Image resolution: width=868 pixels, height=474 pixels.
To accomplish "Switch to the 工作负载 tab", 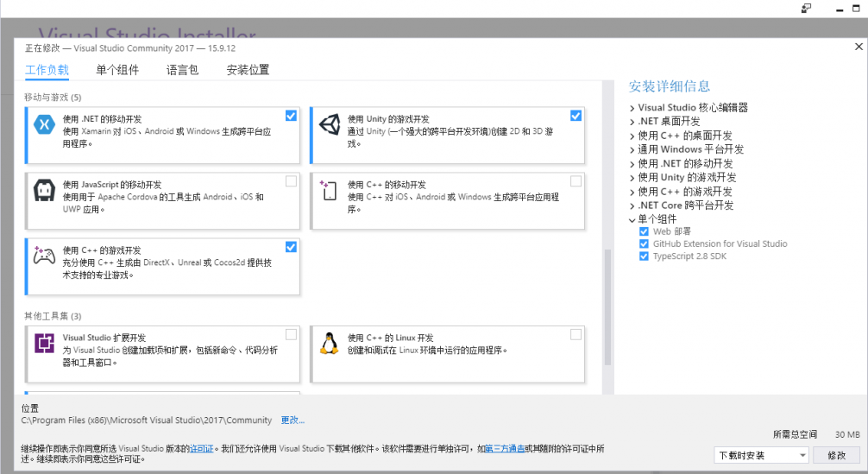I will [47, 70].
